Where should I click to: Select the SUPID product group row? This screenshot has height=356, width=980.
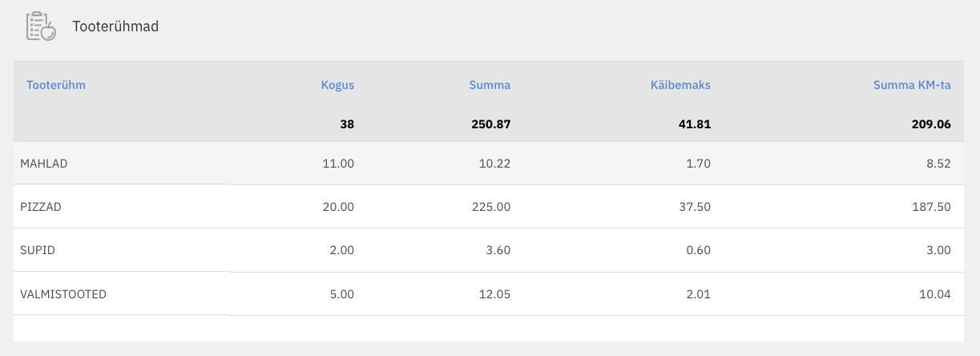pos(37,250)
